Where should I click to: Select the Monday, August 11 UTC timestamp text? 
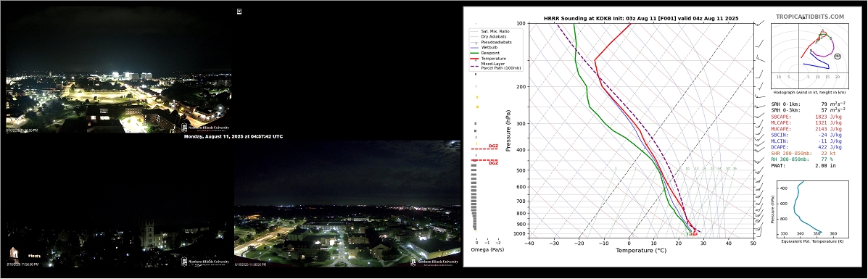tap(233, 136)
